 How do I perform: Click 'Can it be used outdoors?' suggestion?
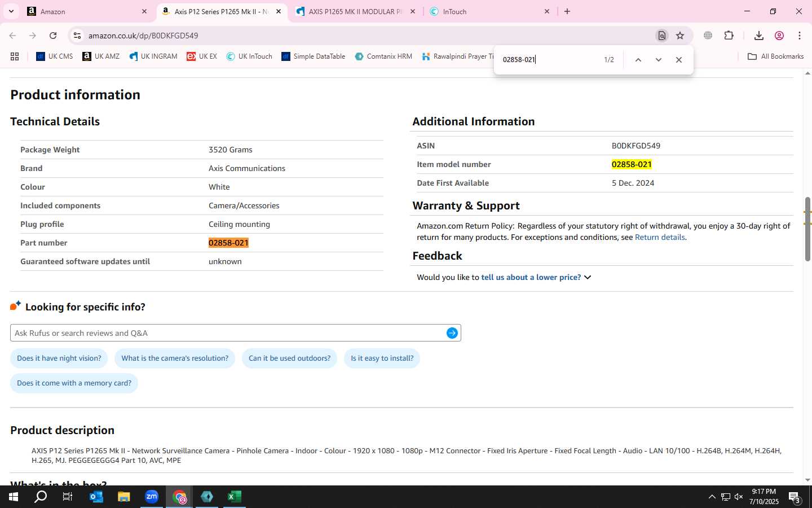pyautogui.click(x=289, y=358)
